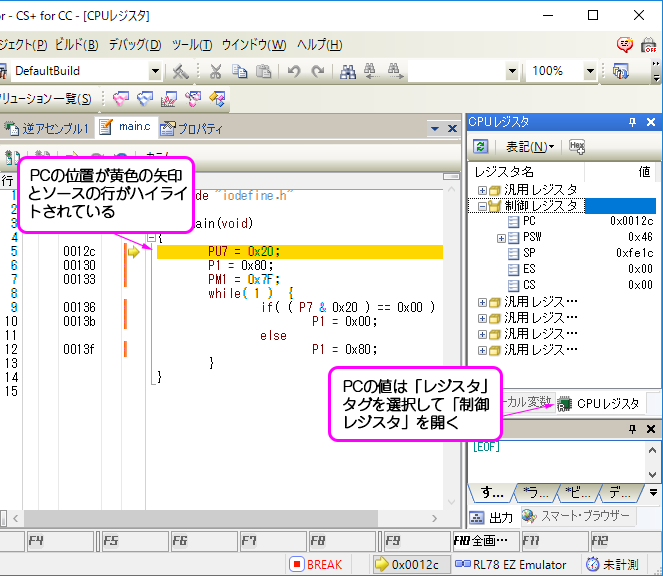663x576 pixels.
Task: Click the ソリューション一覧(S) button
Action: tap(48, 98)
